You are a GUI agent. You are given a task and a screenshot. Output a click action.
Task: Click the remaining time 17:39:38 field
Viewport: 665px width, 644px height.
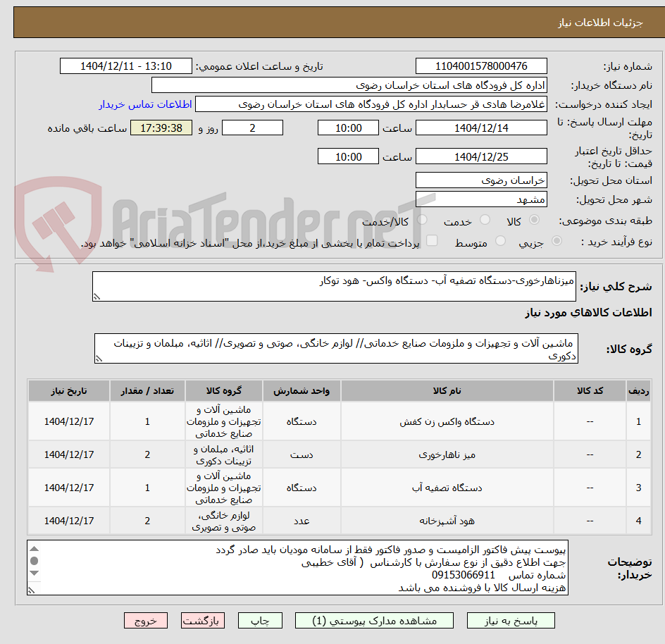pyautogui.click(x=161, y=128)
